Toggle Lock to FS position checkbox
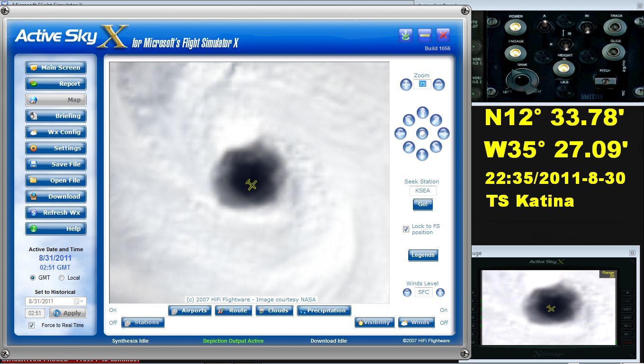 (406, 229)
